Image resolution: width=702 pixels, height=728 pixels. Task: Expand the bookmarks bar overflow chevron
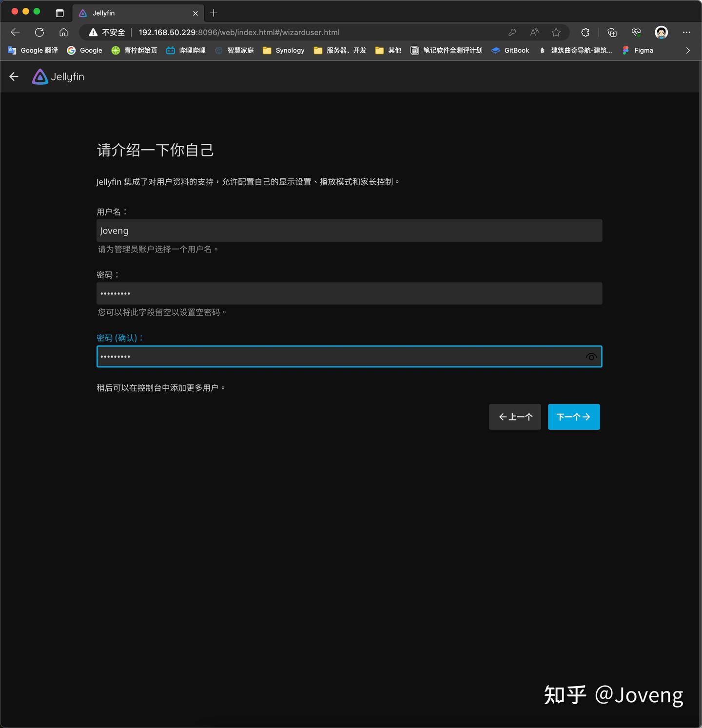(x=688, y=50)
